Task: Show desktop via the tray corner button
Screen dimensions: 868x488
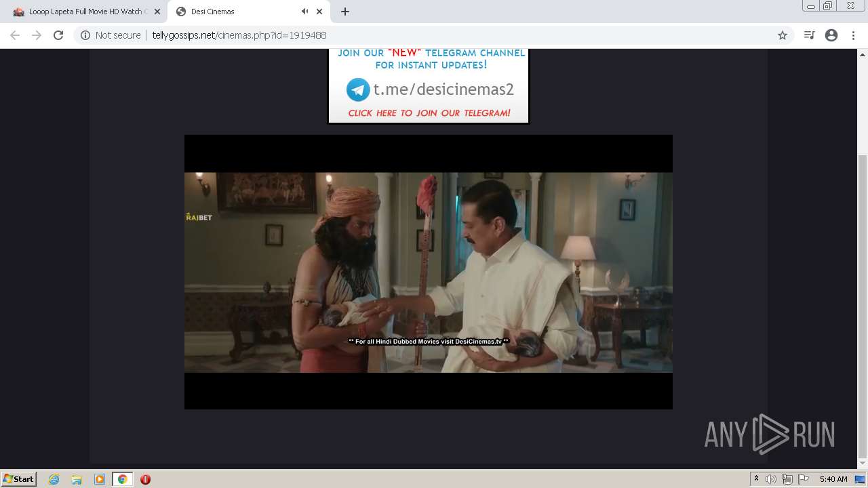Action: pyautogui.click(x=860, y=479)
